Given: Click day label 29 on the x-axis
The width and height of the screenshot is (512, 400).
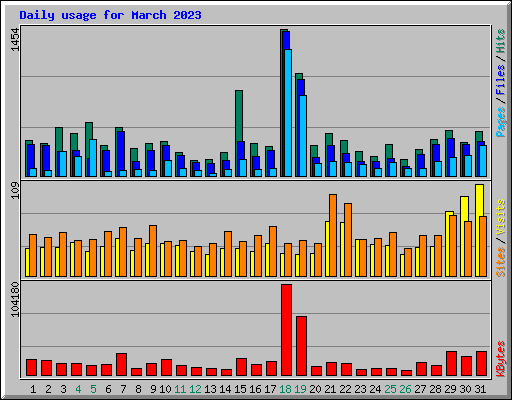Looking at the screenshot, I should [x=450, y=389].
